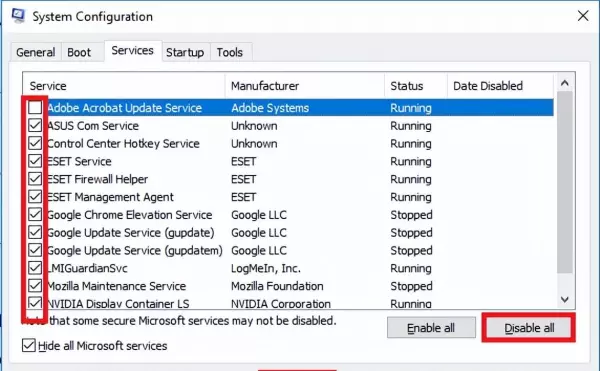Toggle Google Update Service (gupdatem) checkbox
600x371 pixels.
click(35, 250)
